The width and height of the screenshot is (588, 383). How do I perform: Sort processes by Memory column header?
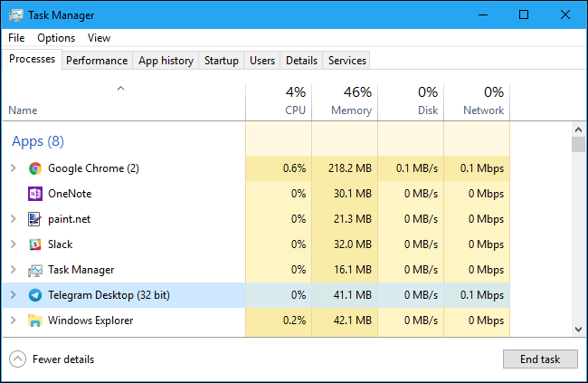point(345,101)
